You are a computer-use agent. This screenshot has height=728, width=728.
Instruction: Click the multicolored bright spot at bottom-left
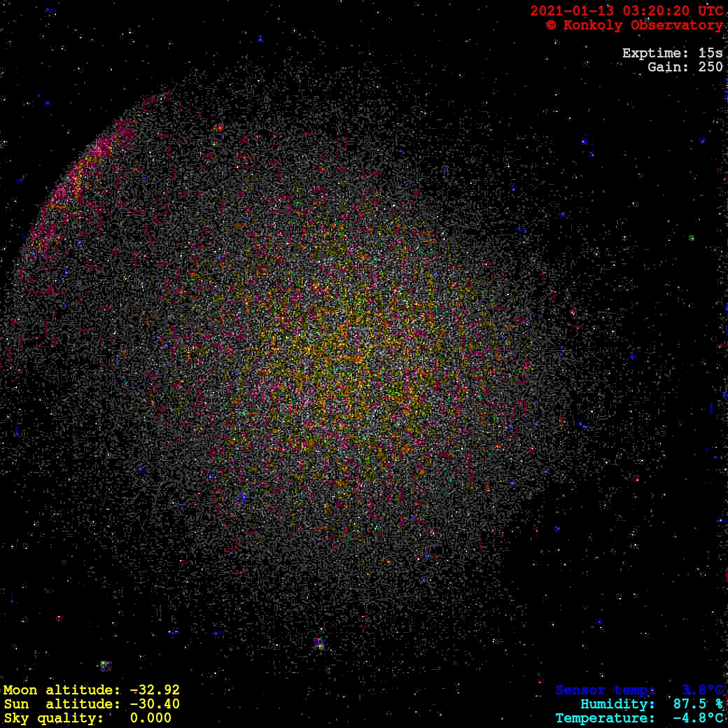106,665
